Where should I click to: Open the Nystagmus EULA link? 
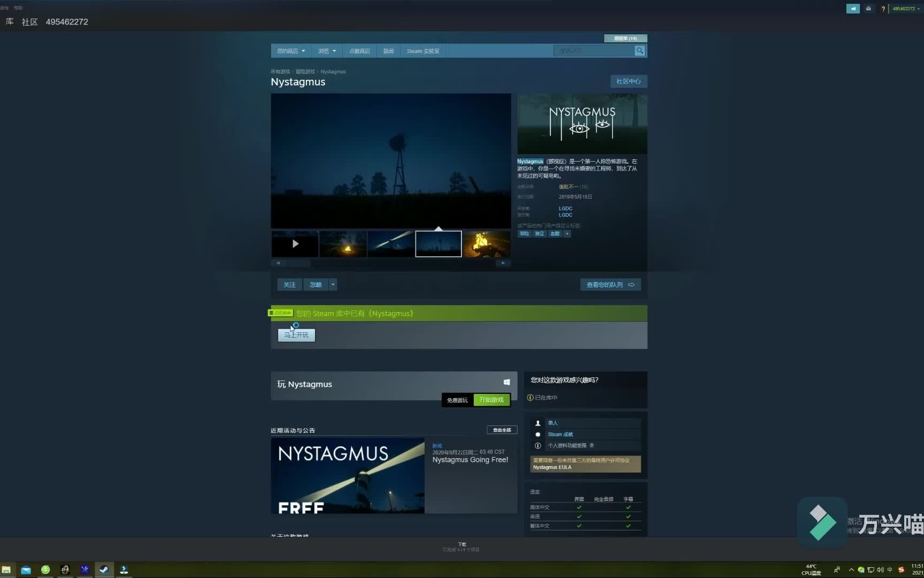coord(552,468)
